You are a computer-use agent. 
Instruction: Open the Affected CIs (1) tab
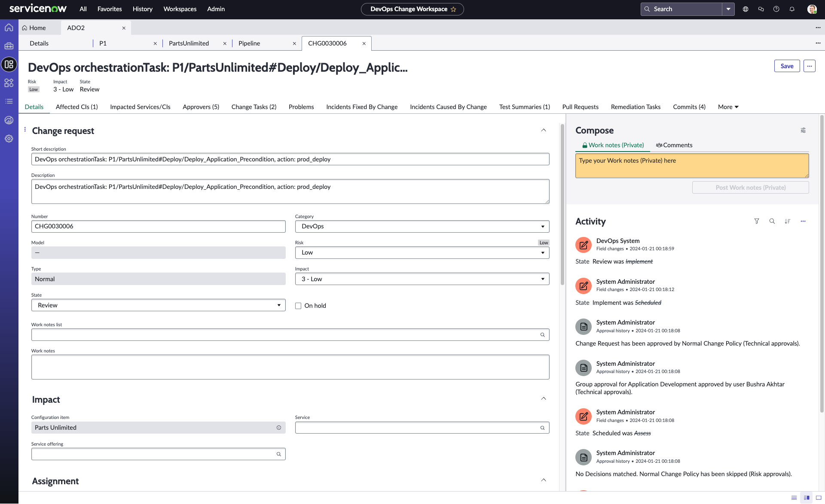pos(77,107)
